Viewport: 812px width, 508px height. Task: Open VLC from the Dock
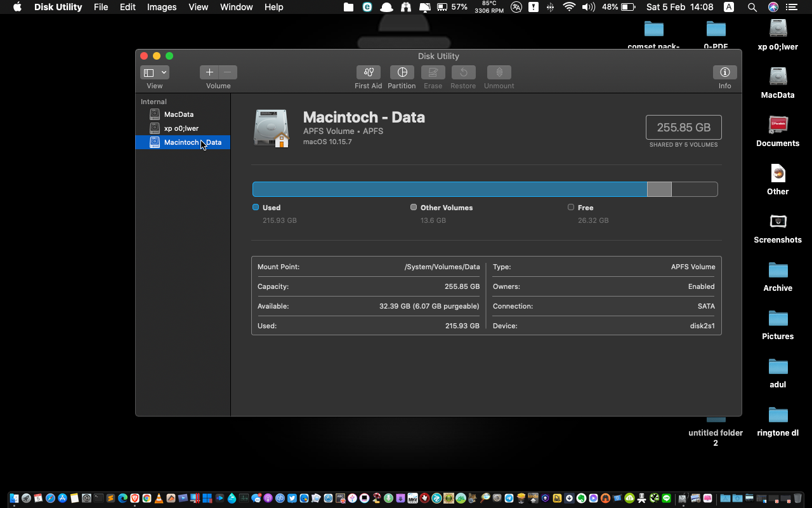coord(159,498)
